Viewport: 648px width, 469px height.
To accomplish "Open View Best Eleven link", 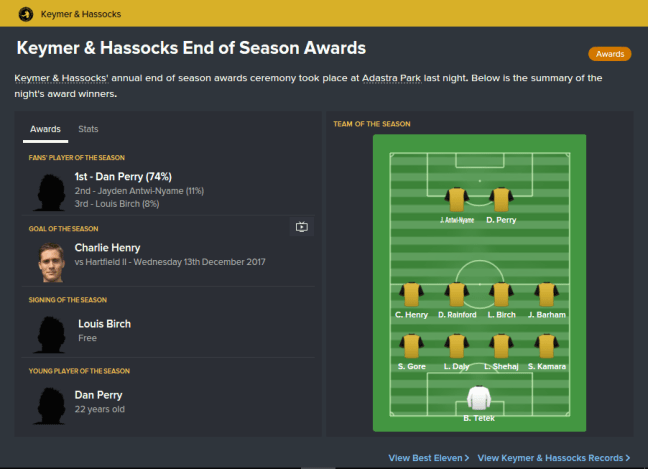I will [x=429, y=458].
